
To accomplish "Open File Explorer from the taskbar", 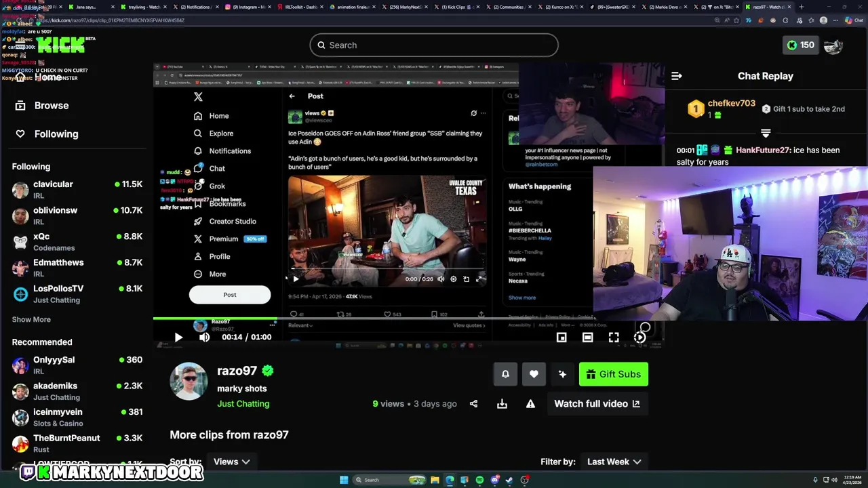I will click(x=435, y=480).
